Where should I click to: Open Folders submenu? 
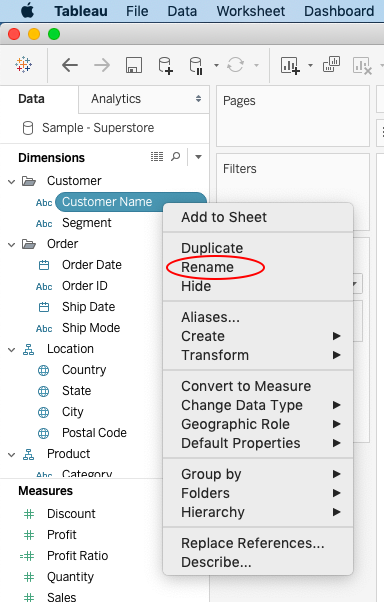pyautogui.click(x=257, y=493)
